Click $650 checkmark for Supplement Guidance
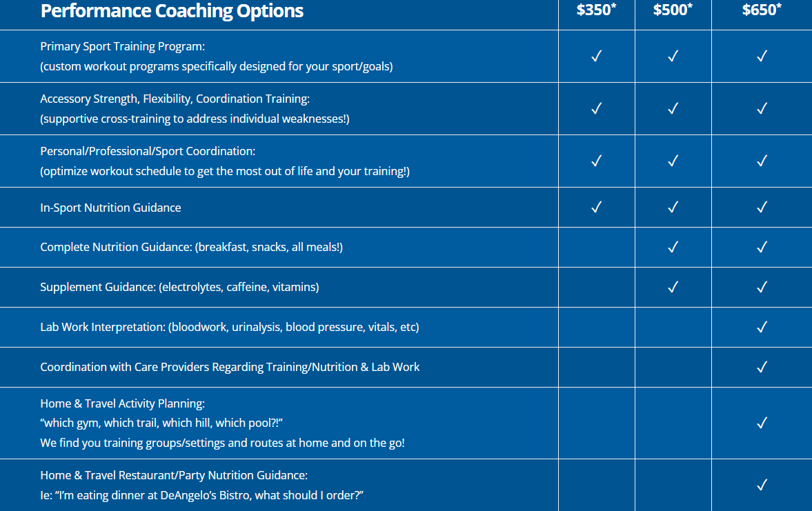This screenshot has height=511, width=812. [x=762, y=287]
